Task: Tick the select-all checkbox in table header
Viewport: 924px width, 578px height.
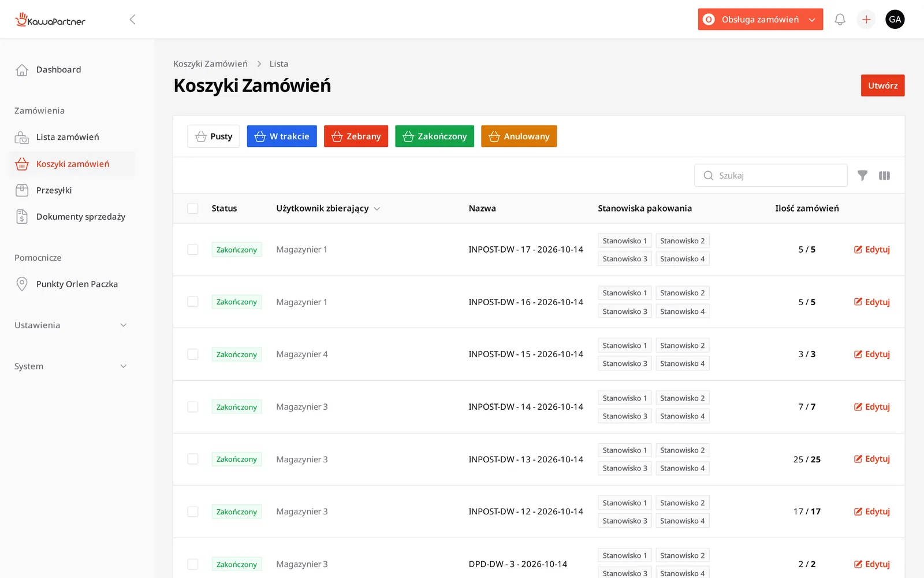Action: (193, 209)
